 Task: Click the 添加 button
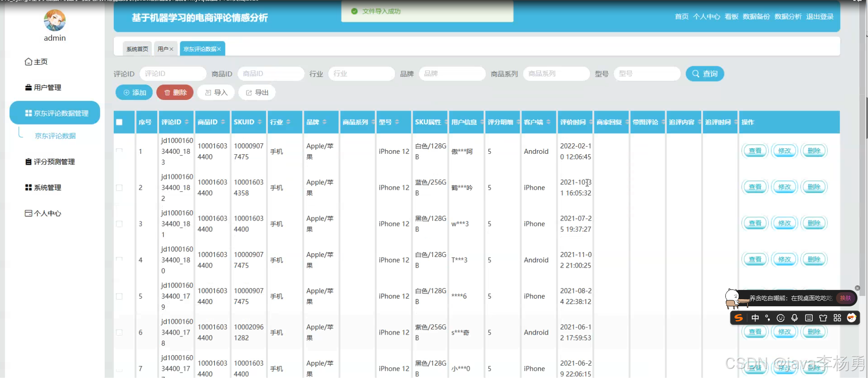134,92
